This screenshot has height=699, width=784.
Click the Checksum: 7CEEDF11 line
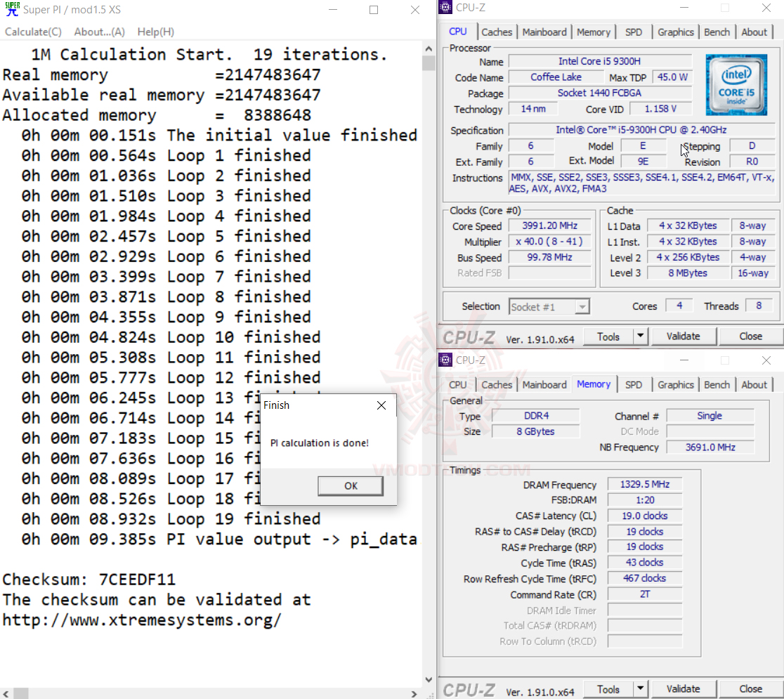tap(89, 580)
